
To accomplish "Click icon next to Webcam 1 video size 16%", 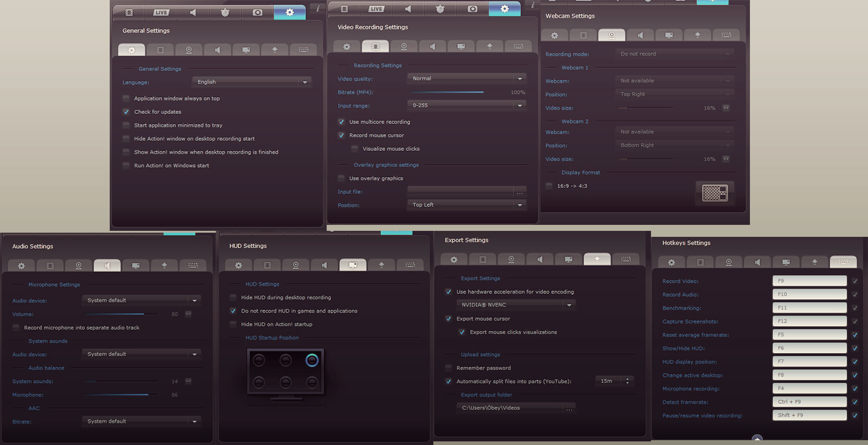I will 726,108.
